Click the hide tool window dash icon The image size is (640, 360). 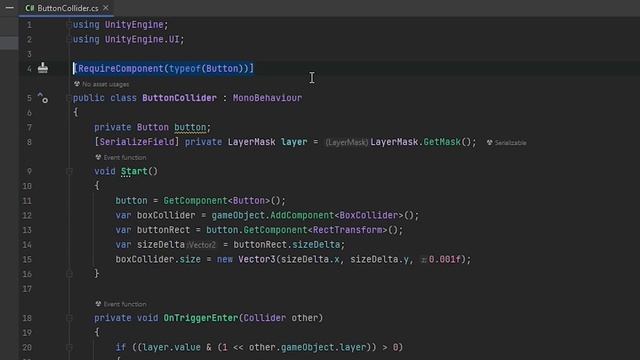click(9, 8)
